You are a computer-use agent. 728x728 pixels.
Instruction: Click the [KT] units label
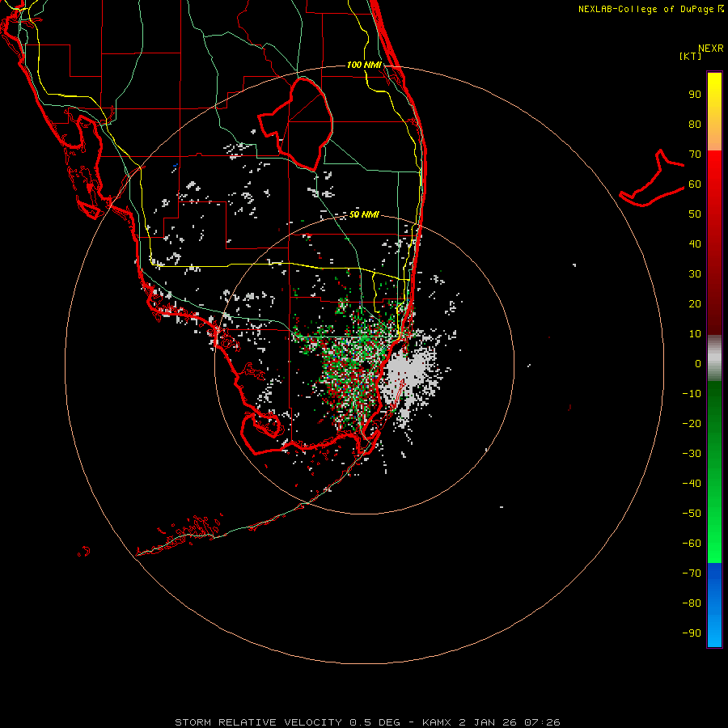pos(690,56)
